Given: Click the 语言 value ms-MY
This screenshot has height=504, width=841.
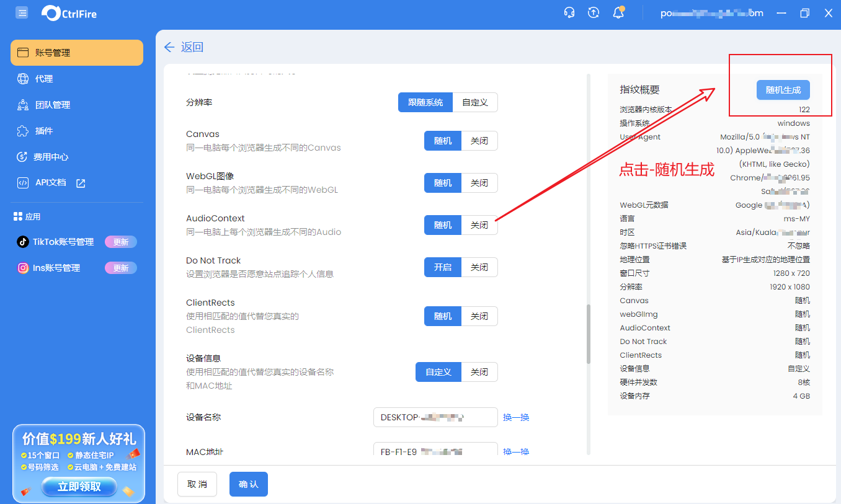Looking at the screenshot, I should click(x=796, y=219).
